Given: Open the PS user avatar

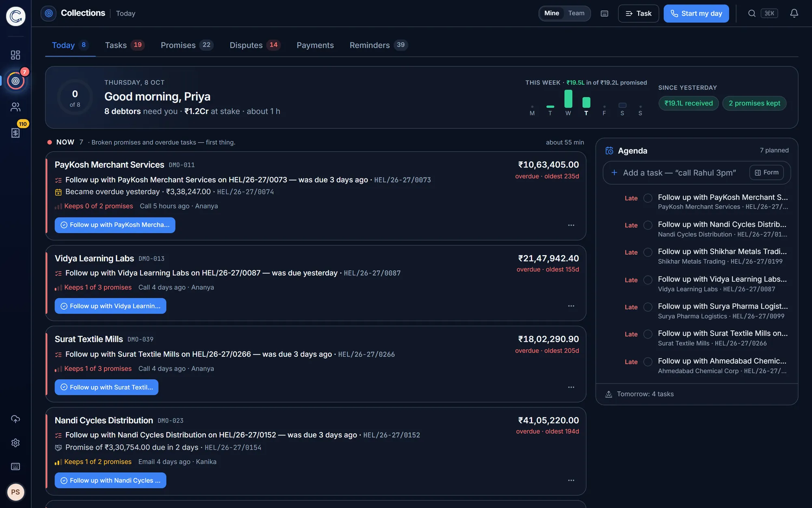Looking at the screenshot, I should coord(15,492).
